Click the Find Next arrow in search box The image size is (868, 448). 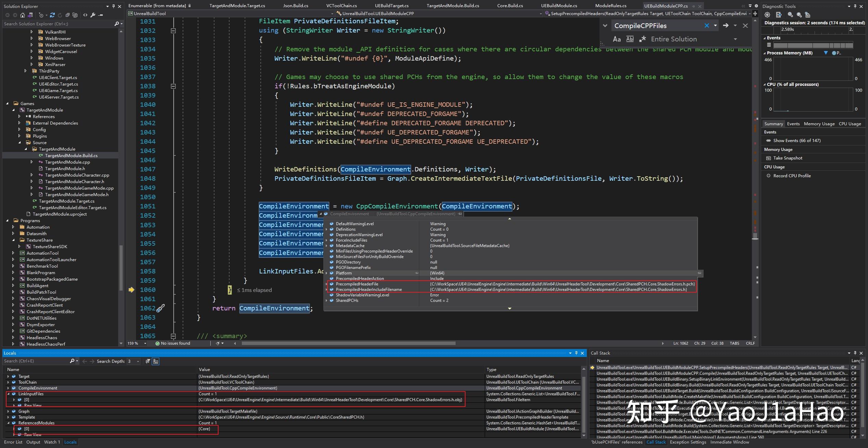(726, 25)
